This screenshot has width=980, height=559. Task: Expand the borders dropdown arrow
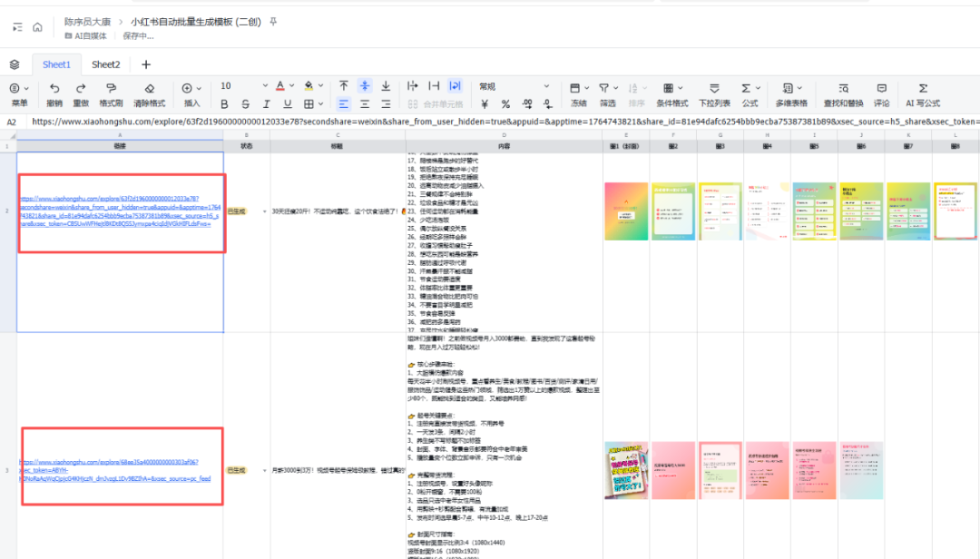tap(320, 103)
